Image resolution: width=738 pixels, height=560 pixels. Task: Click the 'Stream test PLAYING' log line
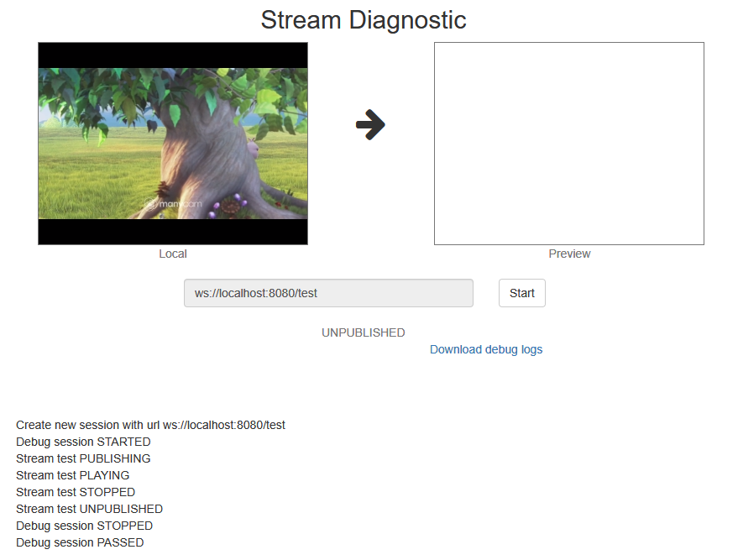coord(72,475)
